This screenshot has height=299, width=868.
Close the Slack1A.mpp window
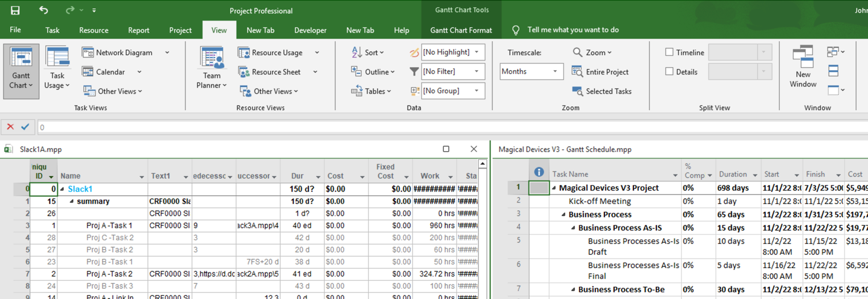[474, 149]
